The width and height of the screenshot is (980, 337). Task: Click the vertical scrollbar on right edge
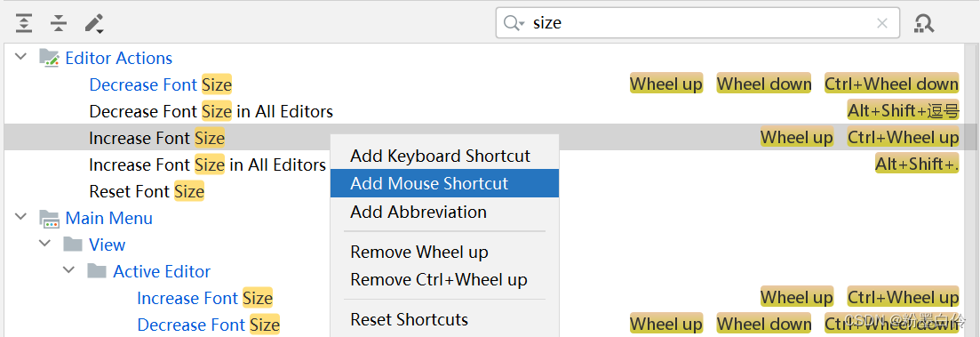[971, 138]
